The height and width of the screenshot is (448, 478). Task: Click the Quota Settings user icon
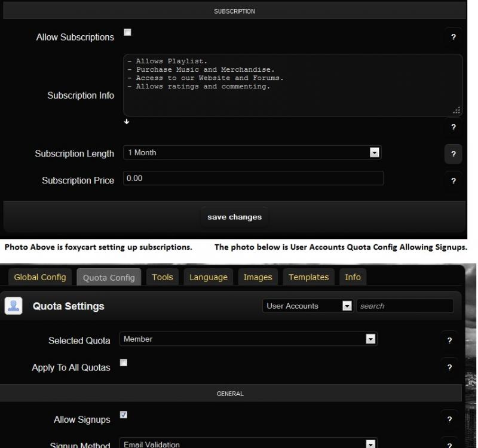13,306
